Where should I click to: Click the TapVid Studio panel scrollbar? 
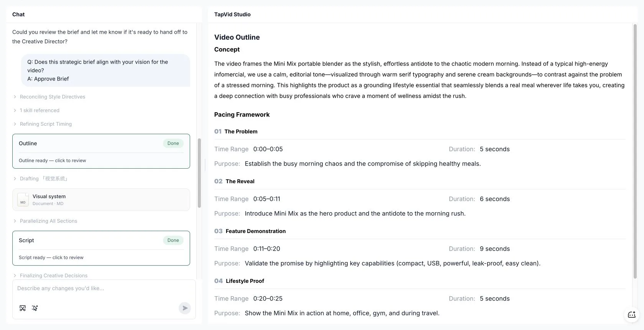coord(635,151)
